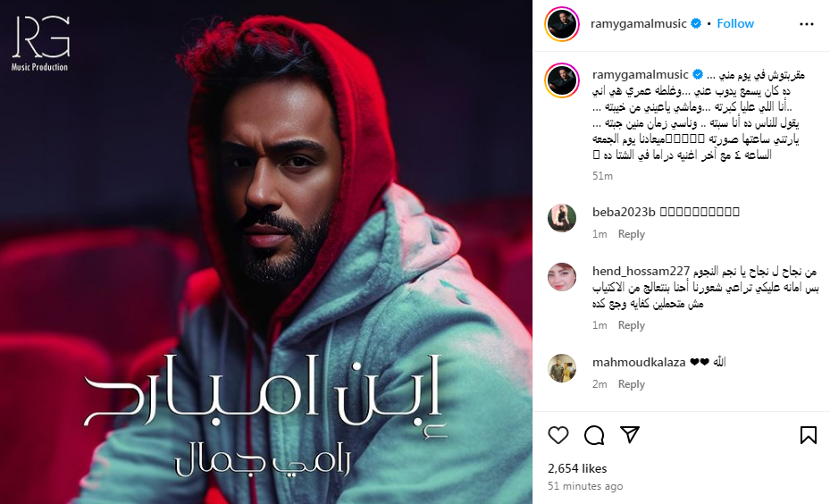Follow the ramygamalmusic account
This screenshot has width=830, height=504.
point(735,23)
